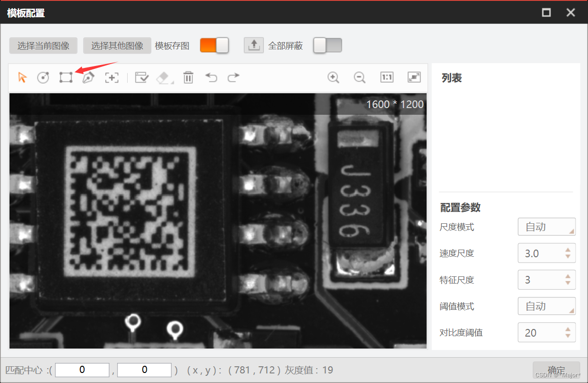588x383 pixels.
Task: Click the 匹配中心 X input field
Action: (82, 370)
